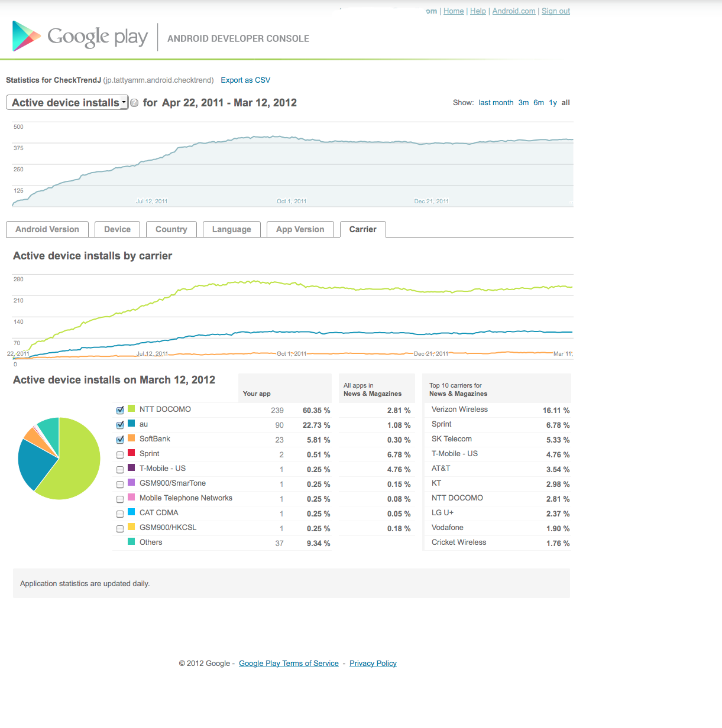Open the Country tab
Image resolution: width=722 pixels, height=728 pixels.
click(171, 229)
